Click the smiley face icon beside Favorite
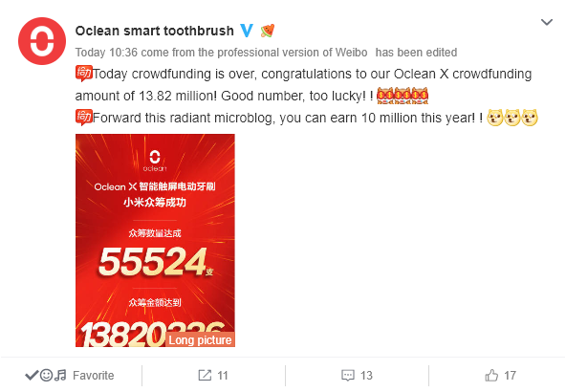 (46, 376)
